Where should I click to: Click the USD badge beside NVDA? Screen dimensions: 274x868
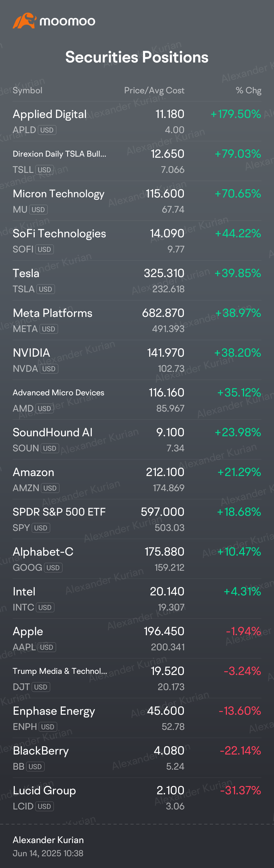pos(49,369)
